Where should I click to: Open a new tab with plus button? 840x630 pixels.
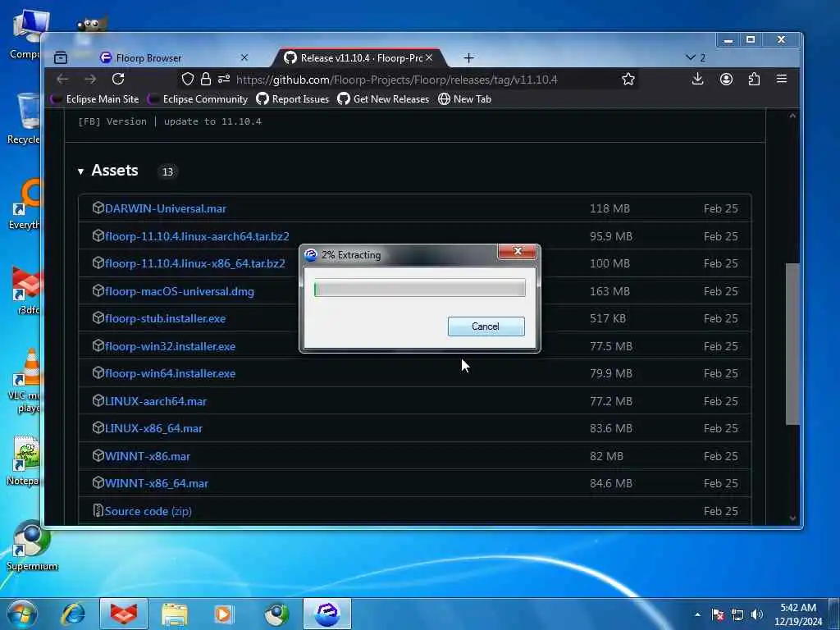point(468,58)
